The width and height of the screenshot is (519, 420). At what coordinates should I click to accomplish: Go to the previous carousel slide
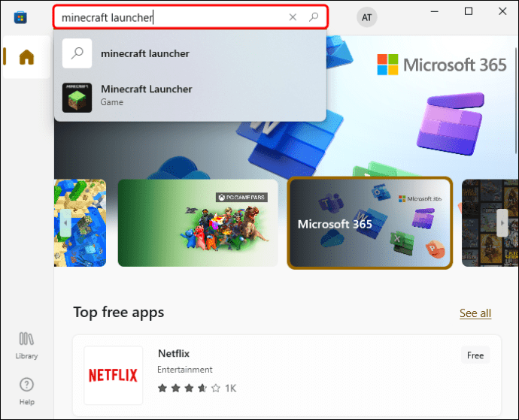[65, 223]
